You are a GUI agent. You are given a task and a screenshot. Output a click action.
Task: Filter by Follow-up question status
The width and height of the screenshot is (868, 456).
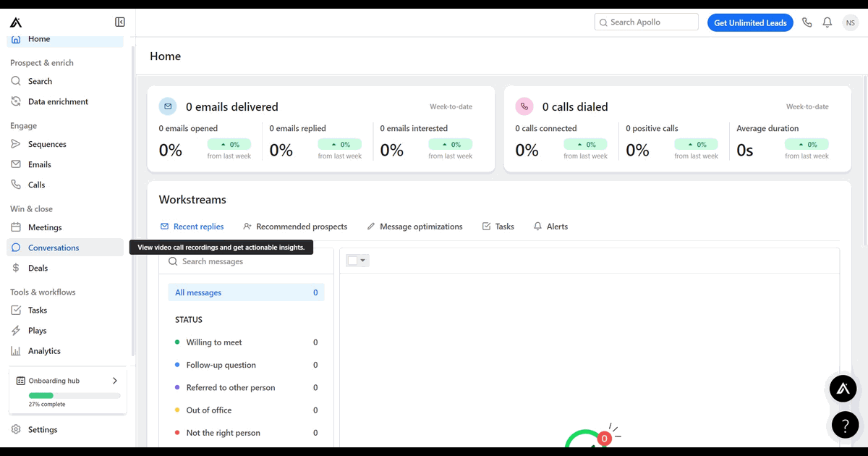[246, 365]
